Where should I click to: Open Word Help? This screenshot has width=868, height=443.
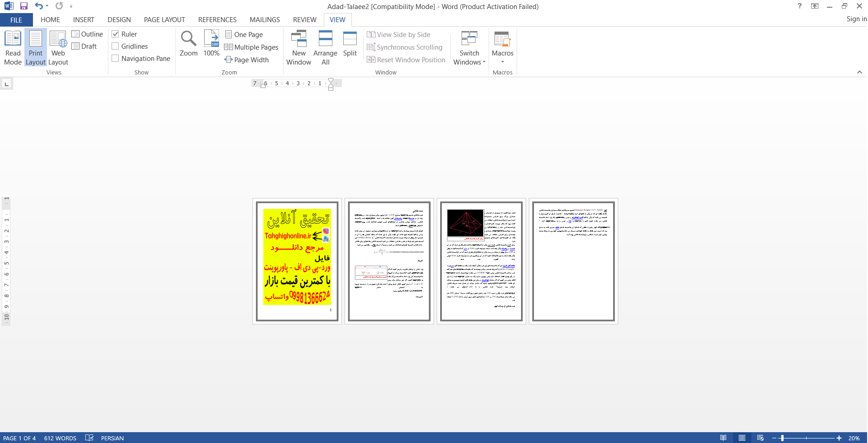800,6
